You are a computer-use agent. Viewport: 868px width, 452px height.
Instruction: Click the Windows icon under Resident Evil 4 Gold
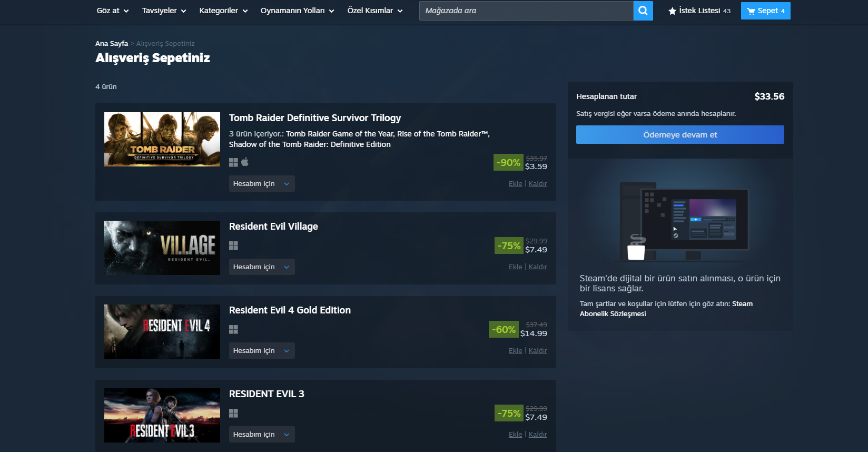click(234, 329)
